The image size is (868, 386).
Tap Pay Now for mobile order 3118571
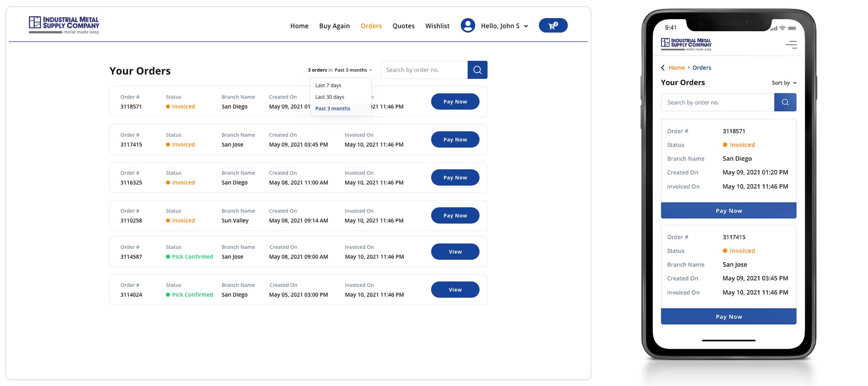click(x=728, y=211)
